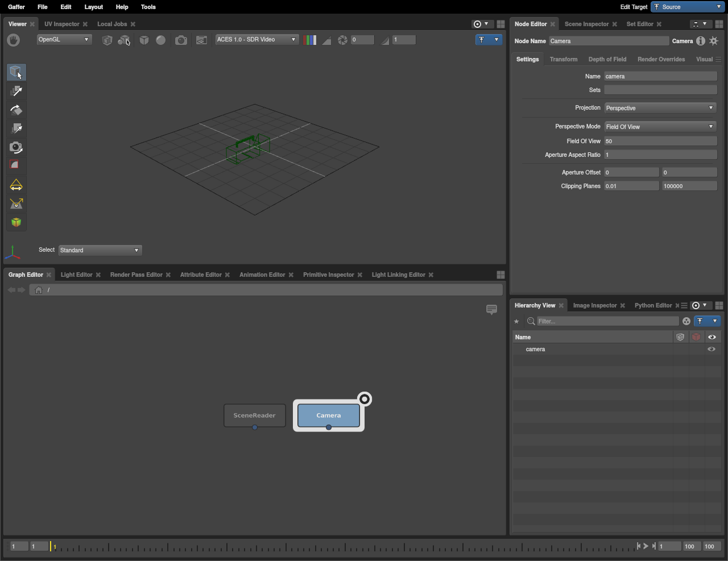Viewport: 728px width, 561px height.
Task: Switch to the Light Editor tab
Action: pos(77,275)
